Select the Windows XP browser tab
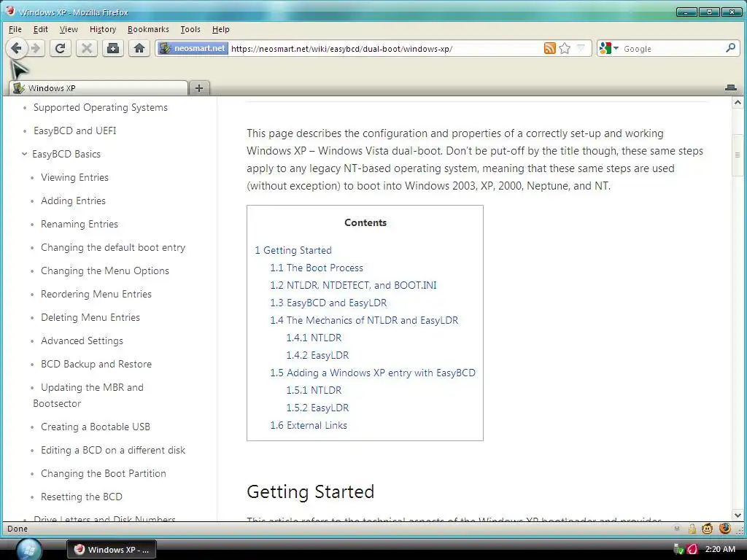 click(x=98, y=88)
